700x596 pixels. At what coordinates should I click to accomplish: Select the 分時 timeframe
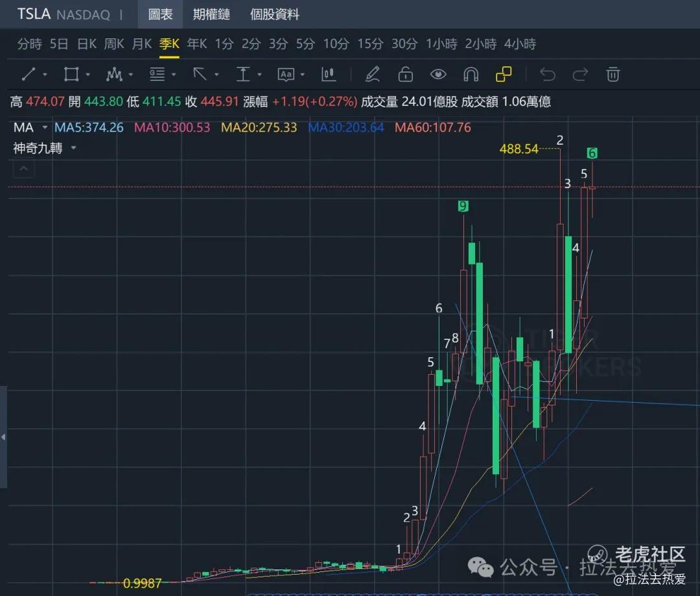click(x=29, y=44)
